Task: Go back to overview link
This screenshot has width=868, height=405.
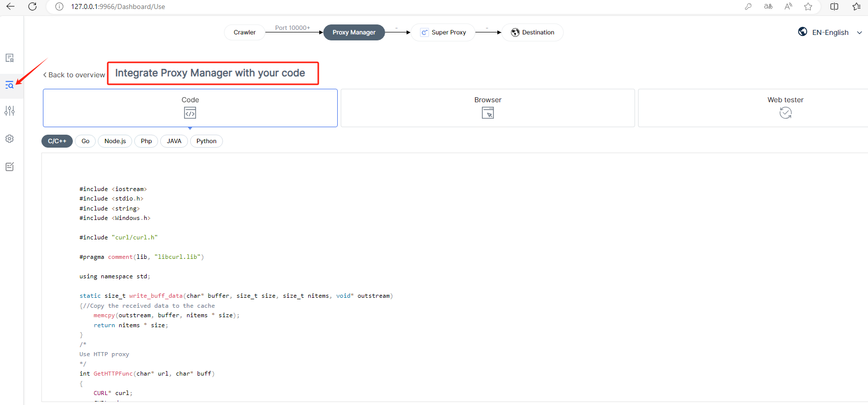Action: click(74, 75)
